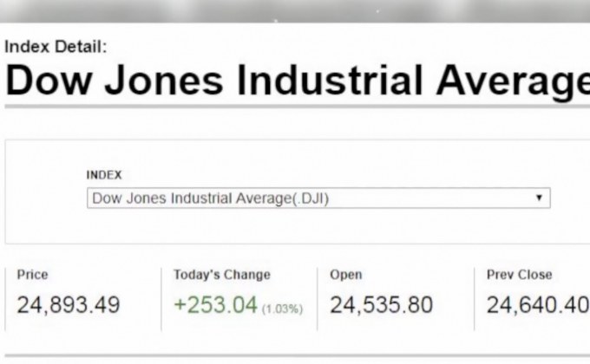Viewport: 590px width, 364px height.
Task: Select the Price label
Action: pyautogui.click(x=33, y=275)
